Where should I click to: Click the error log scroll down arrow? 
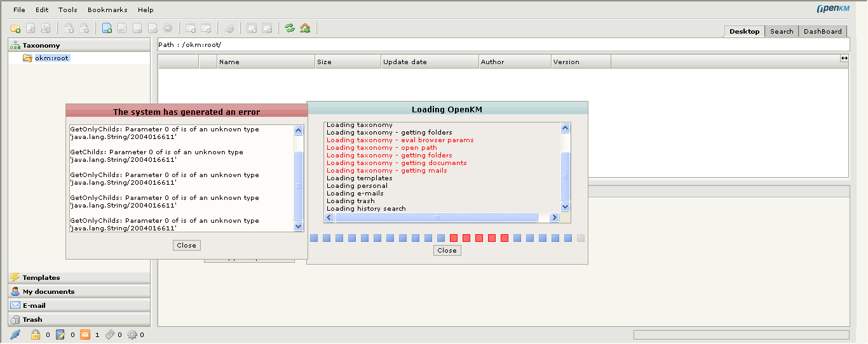(299, 227)
